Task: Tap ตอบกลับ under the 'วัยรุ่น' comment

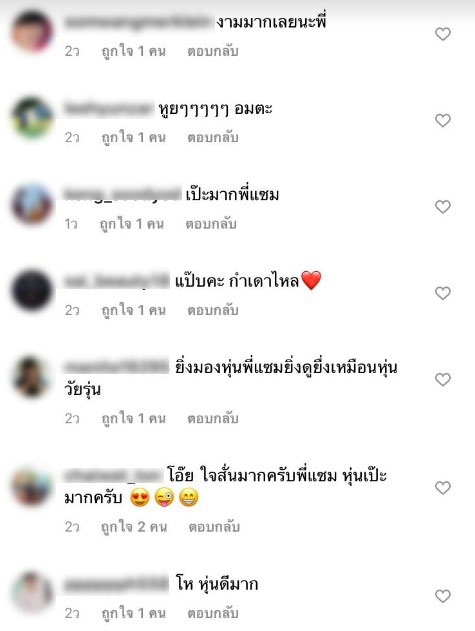Action: [213, 418]
